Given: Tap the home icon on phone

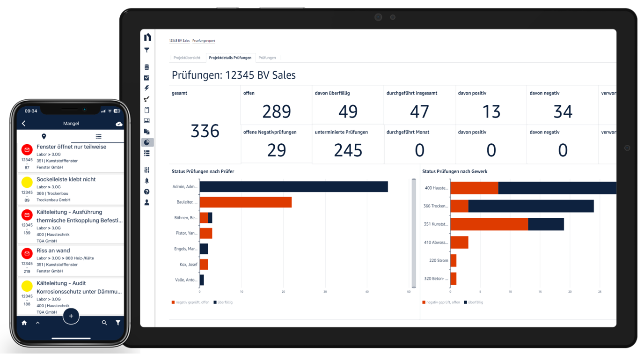Looking at the screenshot, I should point(24,323).
